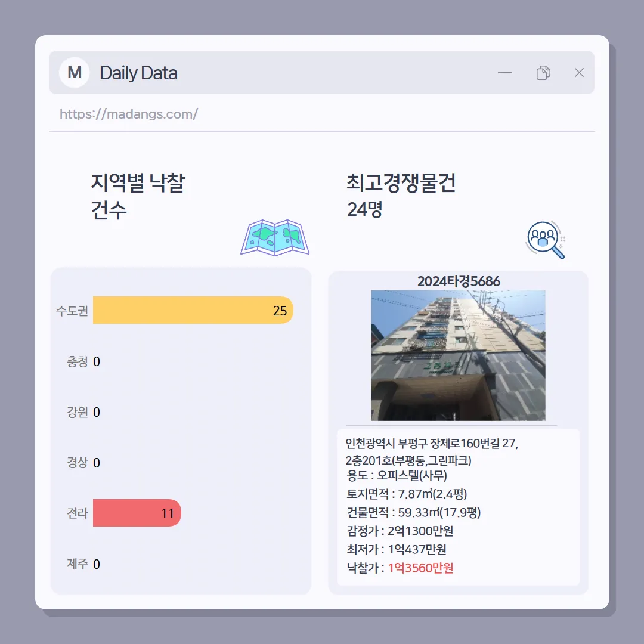Minimize the Daily Data window

(x=505, y=73)
